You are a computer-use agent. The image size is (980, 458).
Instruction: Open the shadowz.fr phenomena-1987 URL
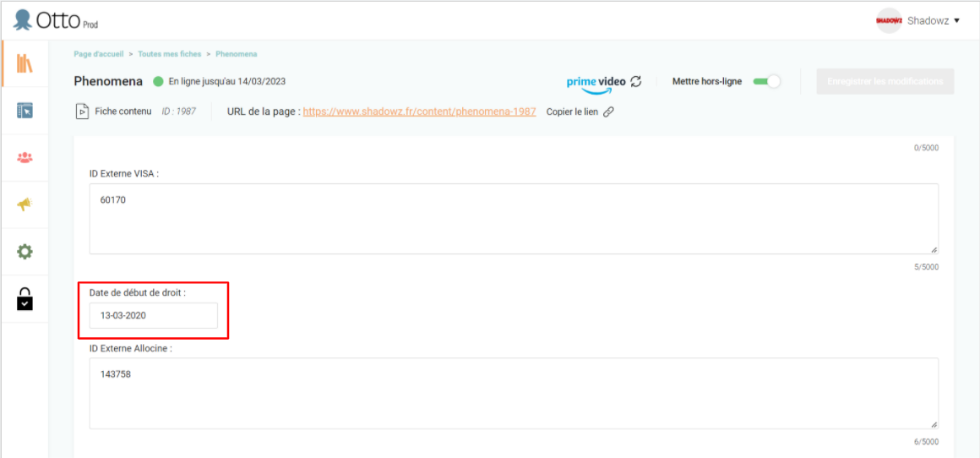pyautogui.click(x=419, y=112)
